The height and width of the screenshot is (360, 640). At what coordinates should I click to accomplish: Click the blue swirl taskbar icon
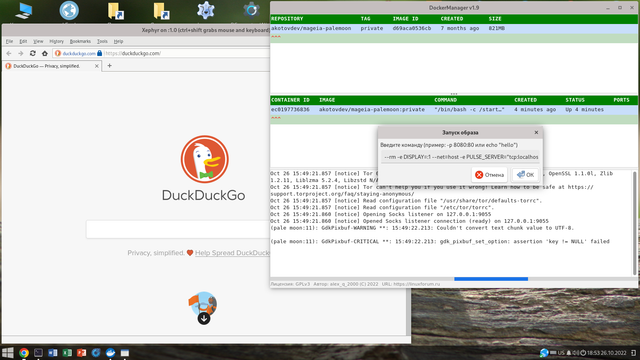click(96, 353)
